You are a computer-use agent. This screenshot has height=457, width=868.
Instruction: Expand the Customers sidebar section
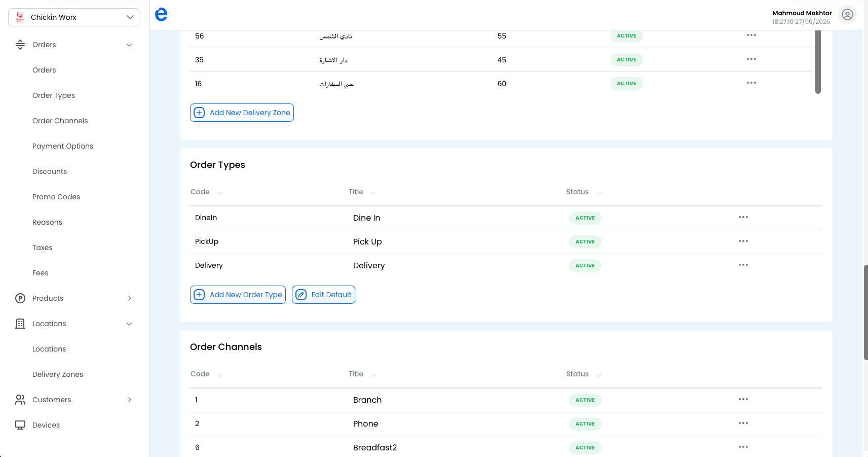129,400
